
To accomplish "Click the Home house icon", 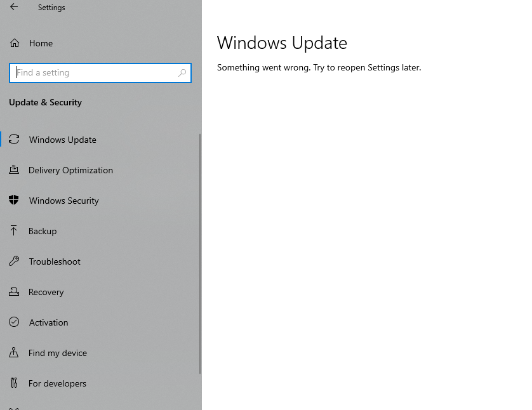I will pyautogui.click(x=15, y=43).
